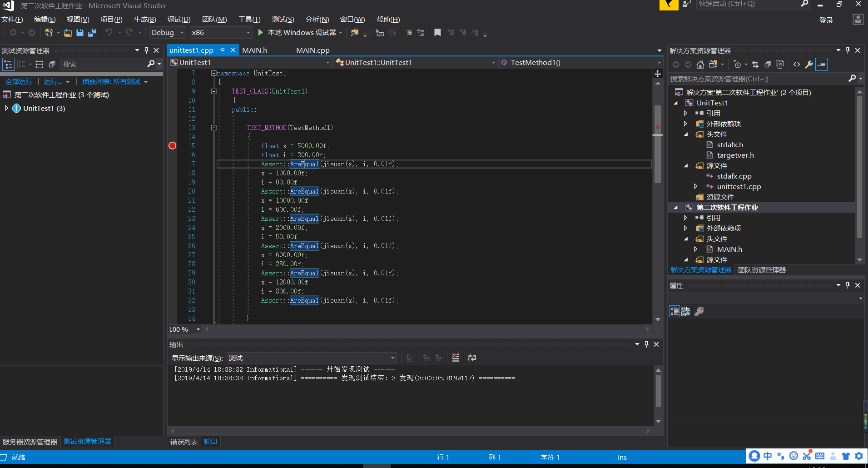Click the Comment out selected lines icon

click(x=409, y=32)
